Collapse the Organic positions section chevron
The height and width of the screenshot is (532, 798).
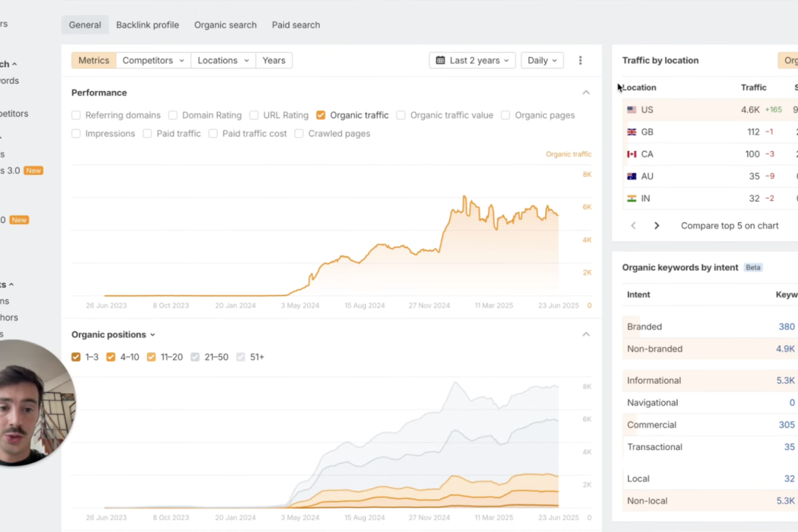(586, 334)
